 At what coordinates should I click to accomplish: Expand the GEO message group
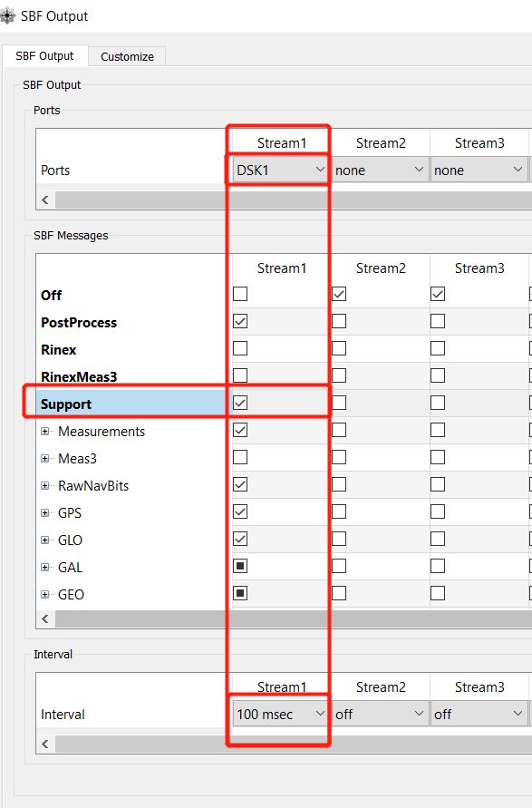coord(45,595)
